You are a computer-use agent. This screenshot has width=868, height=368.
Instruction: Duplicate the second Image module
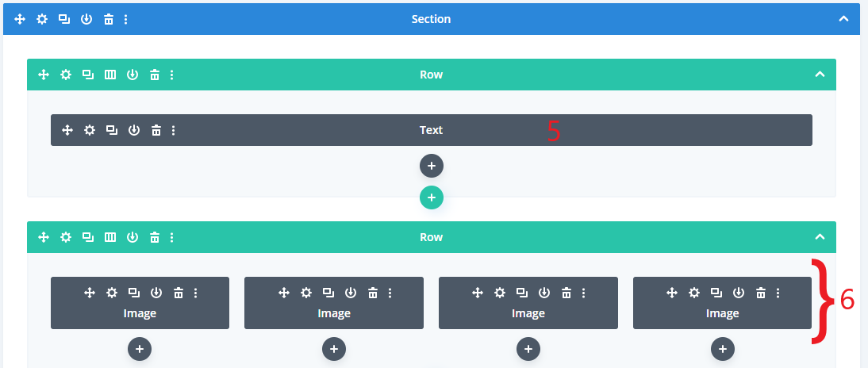pyautogui.click(x=328, y=293)
